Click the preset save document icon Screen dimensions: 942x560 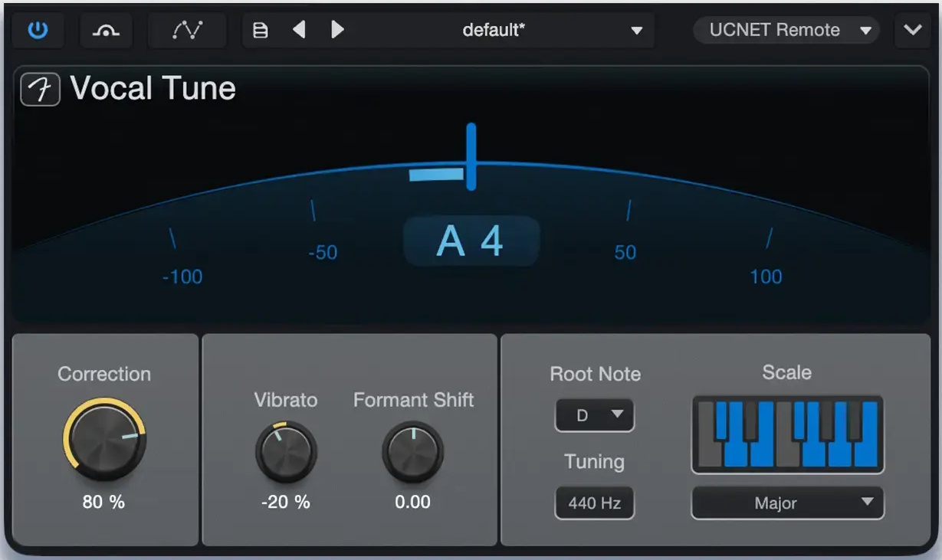pyautogui.click(x=261, y=31)
